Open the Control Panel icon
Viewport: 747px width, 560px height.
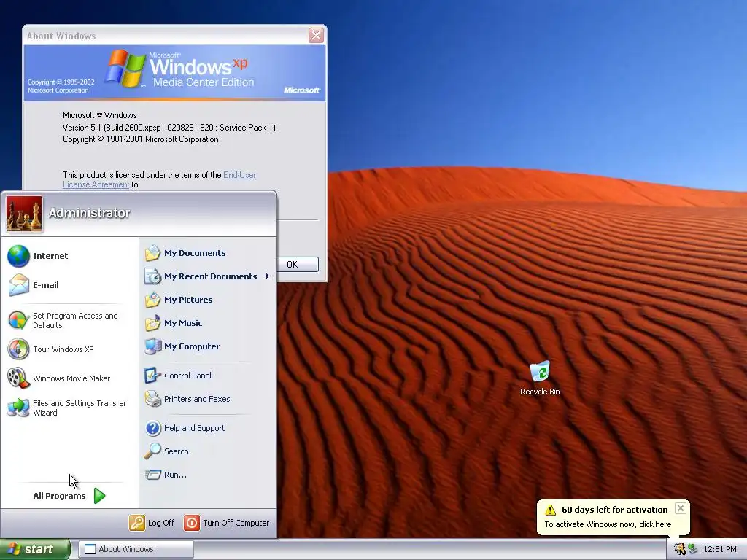(153, 376)
